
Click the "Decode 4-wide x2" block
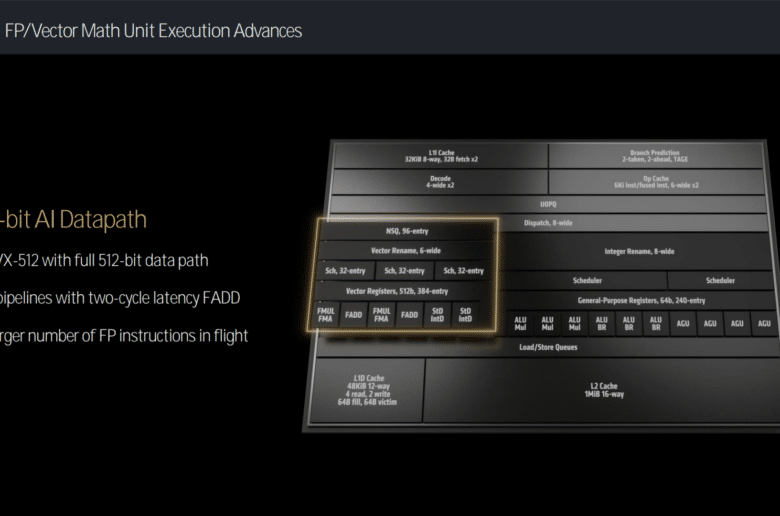tap(440, 182)
